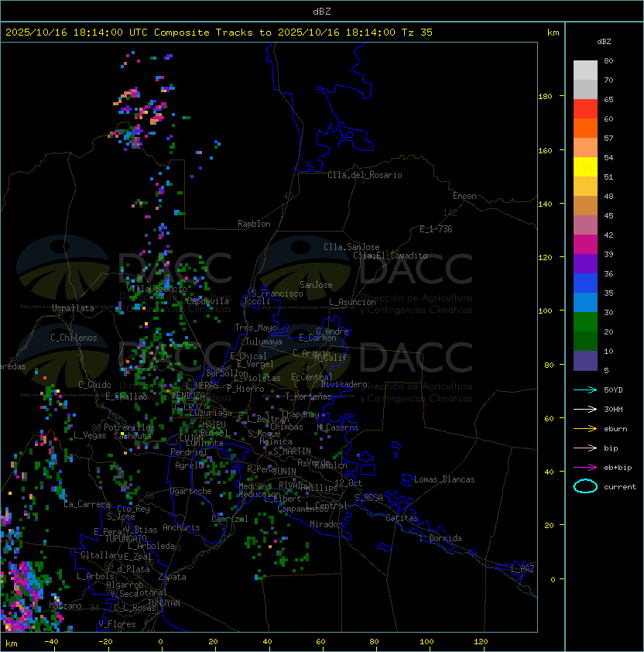644x652 pixels.
Task: Click the TUPUNGATO place label
Action: pos(125,538)
